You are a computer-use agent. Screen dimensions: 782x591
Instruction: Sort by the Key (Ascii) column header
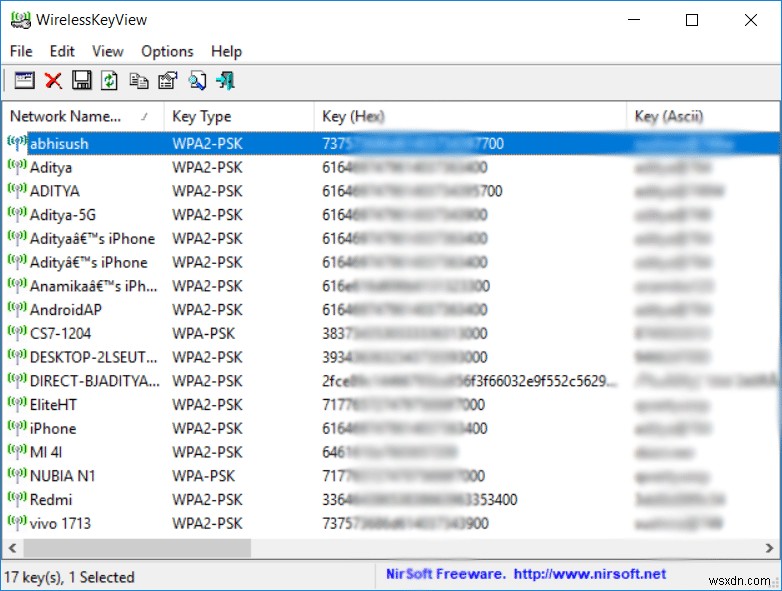(703, 116)
